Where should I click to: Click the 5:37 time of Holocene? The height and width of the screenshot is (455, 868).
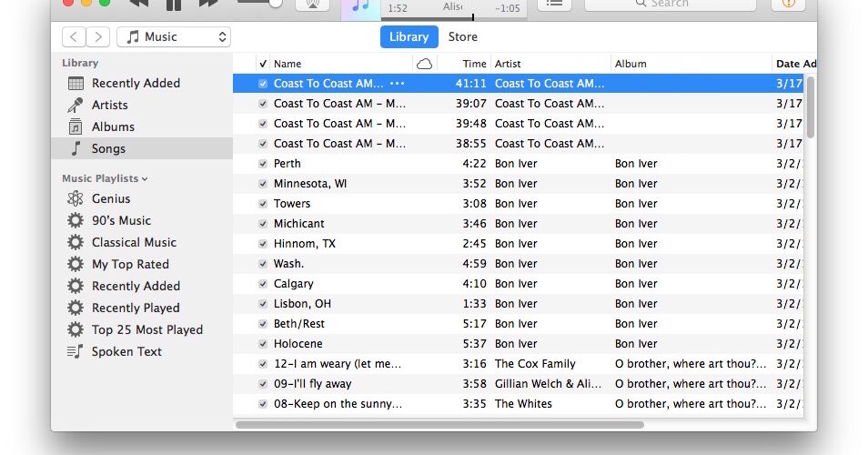(x=474, y=344)
